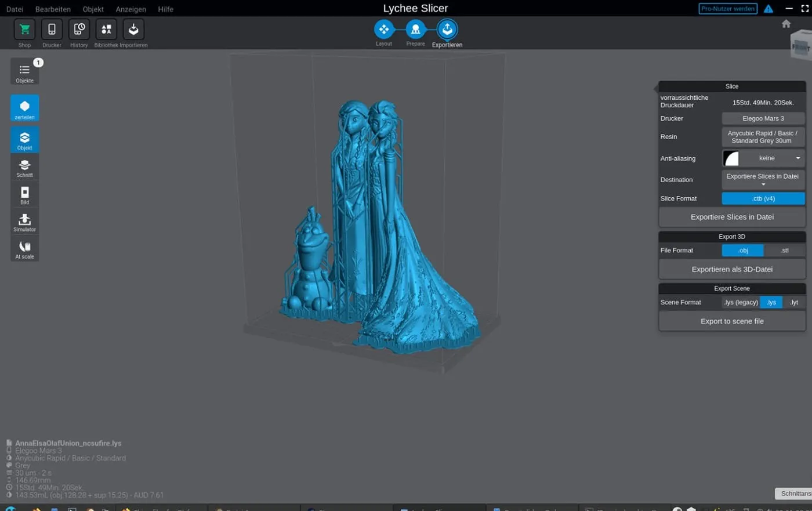Open the Simulator view

click(24, 222)
